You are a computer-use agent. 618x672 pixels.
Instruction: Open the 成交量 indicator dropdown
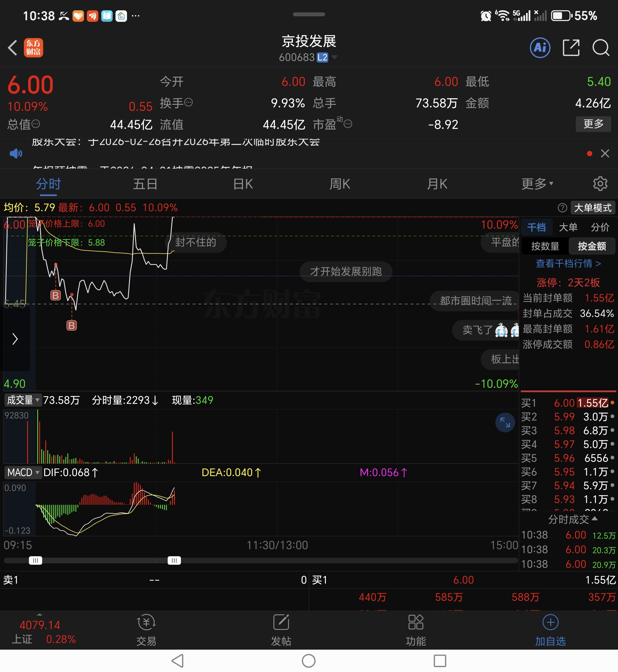coord(23,400)
